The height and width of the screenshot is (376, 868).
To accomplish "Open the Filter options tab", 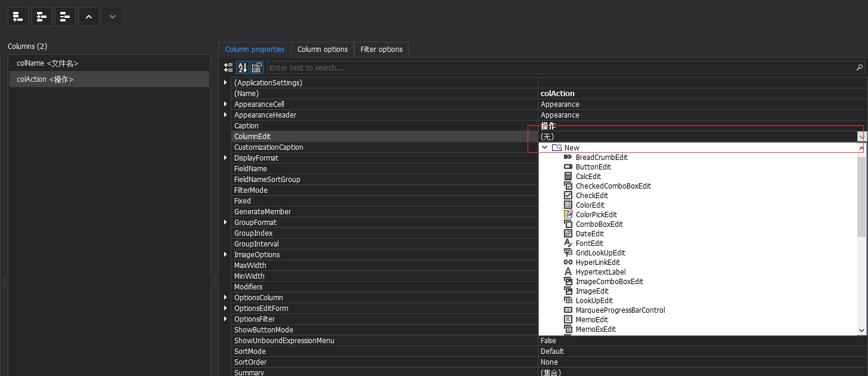I will tap(381, 50).
